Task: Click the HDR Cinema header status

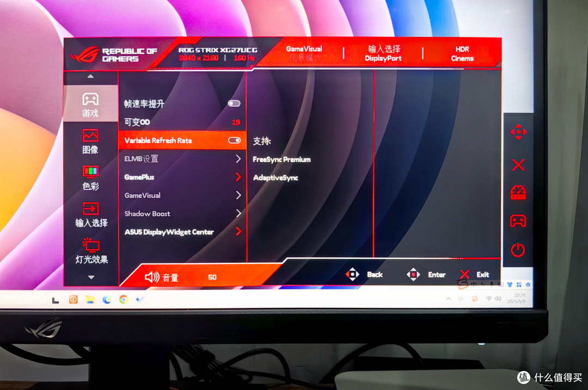Action: (x=462, y=53)
